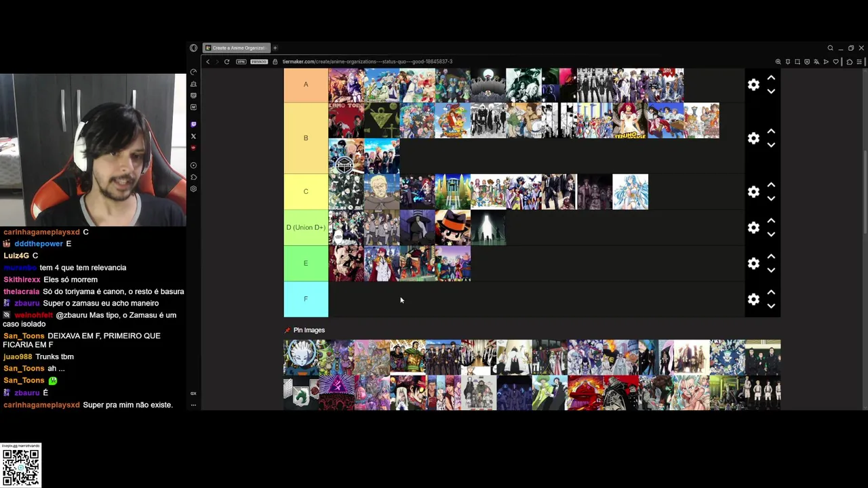Open settings gear for tier E
This screenshot has width=868, height=488.
[753, 263]
